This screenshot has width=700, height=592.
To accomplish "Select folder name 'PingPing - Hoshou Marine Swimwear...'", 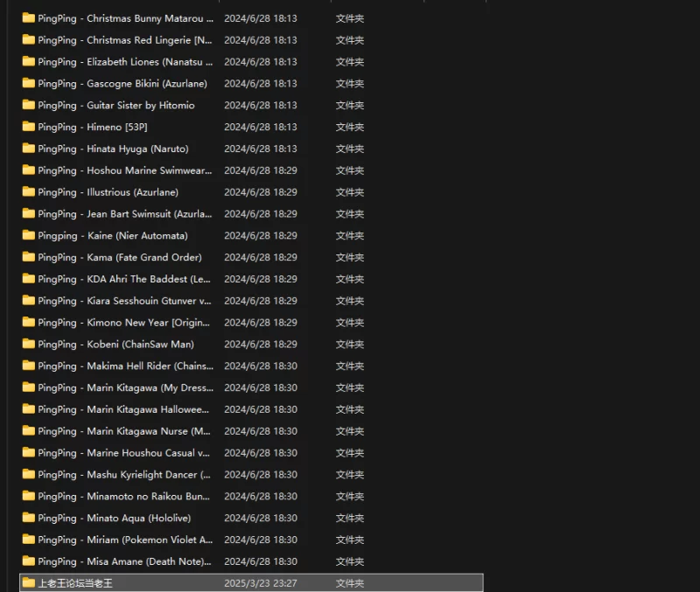I will [x=125, y=171].
